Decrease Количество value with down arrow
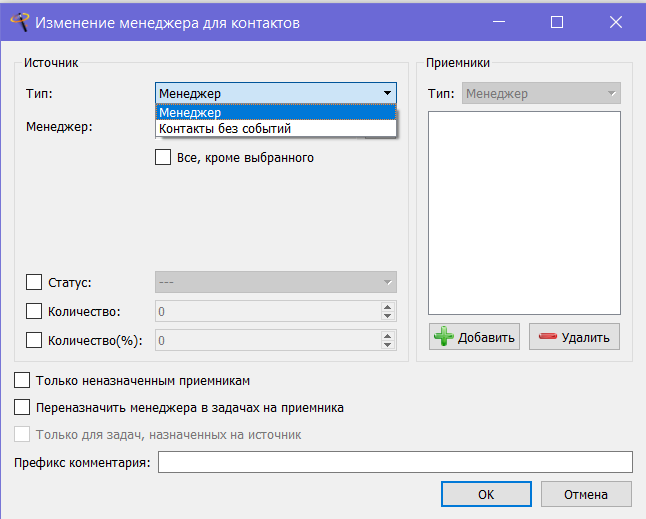 pyautogui.click(x=387, y=316)
